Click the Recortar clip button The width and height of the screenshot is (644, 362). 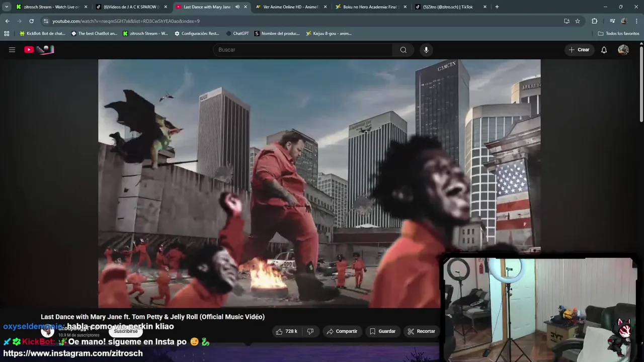click(x=421, y=331)
